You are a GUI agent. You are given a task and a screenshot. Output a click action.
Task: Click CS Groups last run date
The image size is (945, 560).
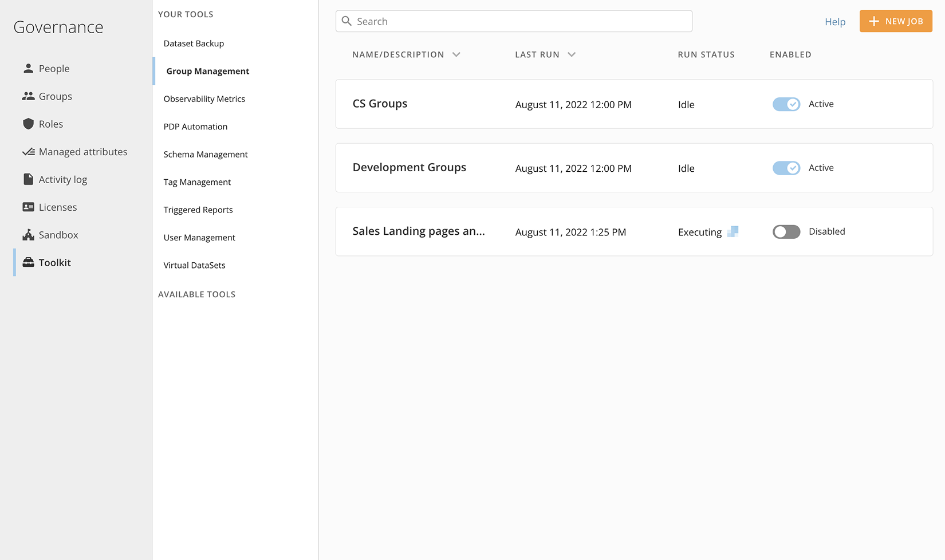point(573,105)
